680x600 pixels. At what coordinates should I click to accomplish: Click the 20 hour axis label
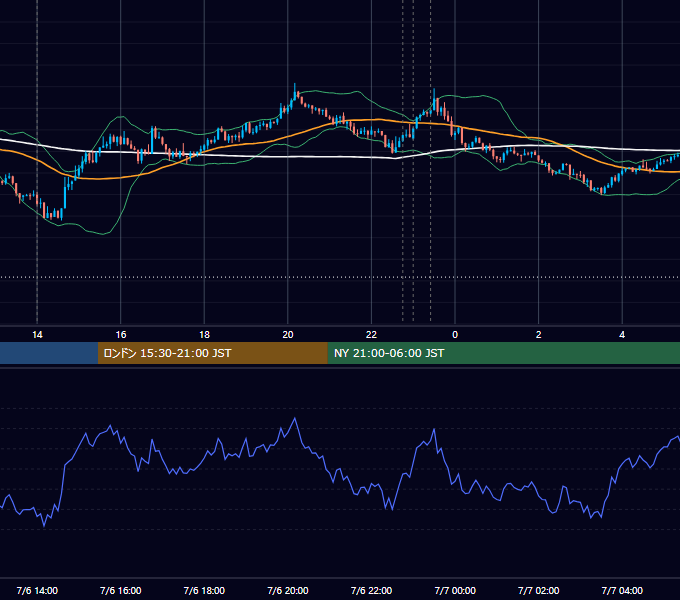[x=288, y=335]
